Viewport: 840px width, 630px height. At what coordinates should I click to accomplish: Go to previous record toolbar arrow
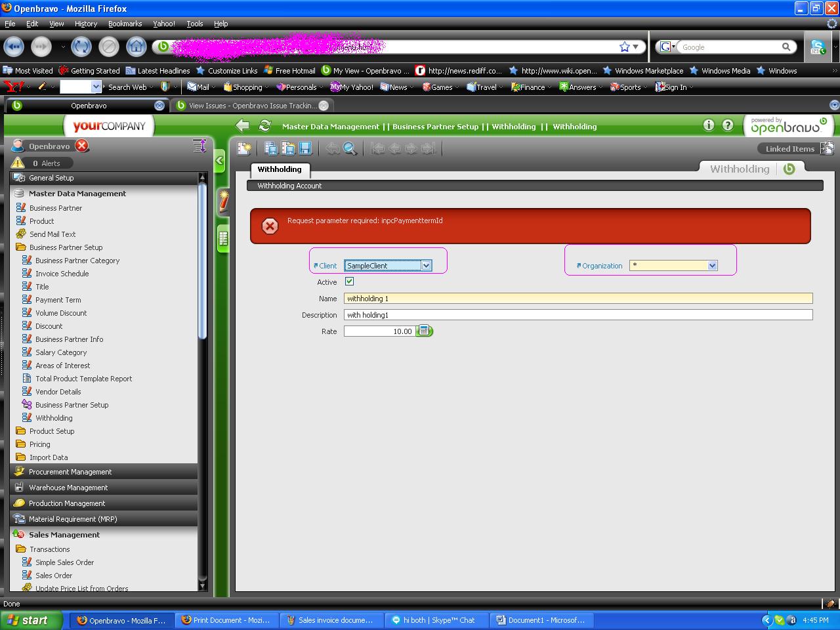point(394,149)
